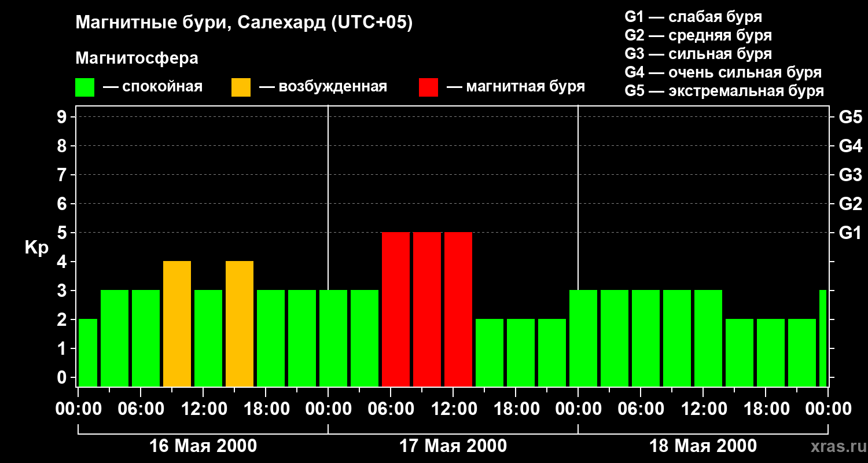The width and height of the screenshot is (868, 463).
Task: Click the red 'магнитная буря' legend swatch
Action: click(x=429, y=87)
